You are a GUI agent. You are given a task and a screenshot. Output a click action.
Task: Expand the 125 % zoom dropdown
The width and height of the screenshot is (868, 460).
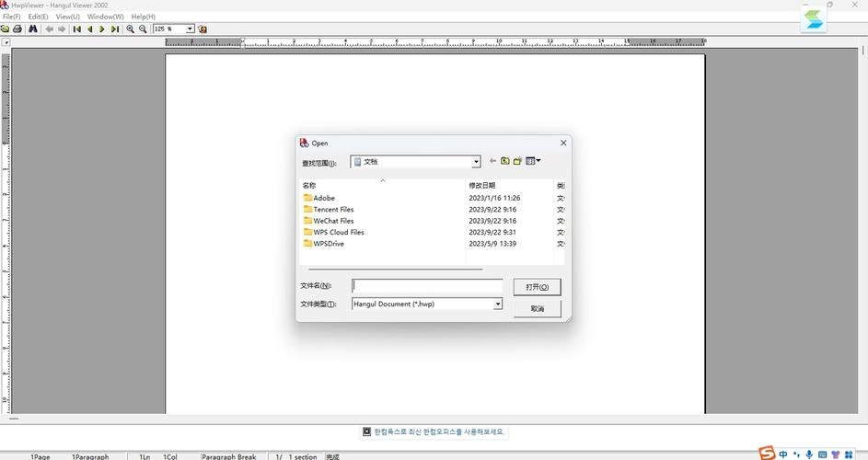click(x=191, y=29)
